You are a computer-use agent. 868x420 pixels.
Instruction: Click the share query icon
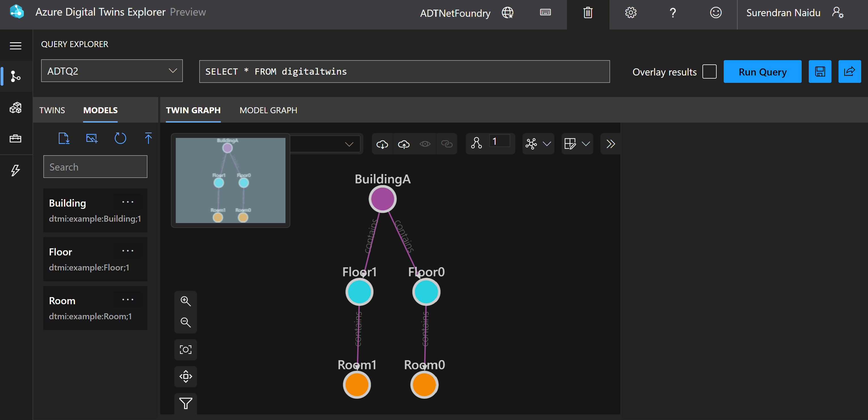tap(850, 72)
